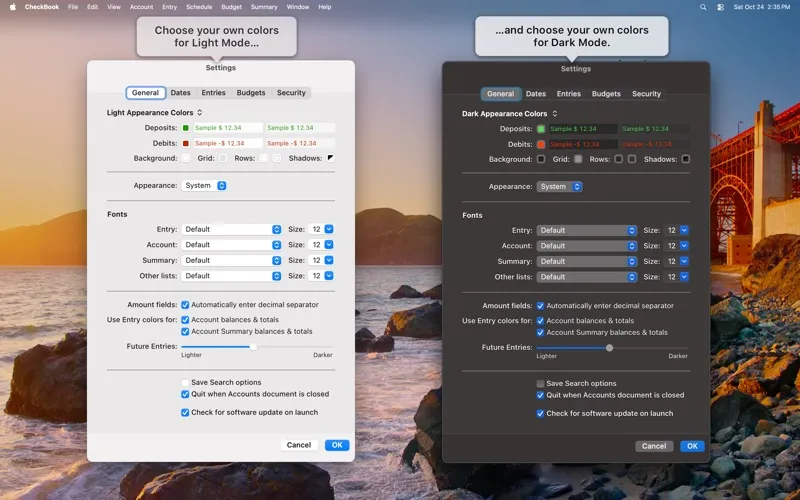This screenshot has width=800, height=500.
Task: Open the Apple menu
Action: click(x=13, y=7)
